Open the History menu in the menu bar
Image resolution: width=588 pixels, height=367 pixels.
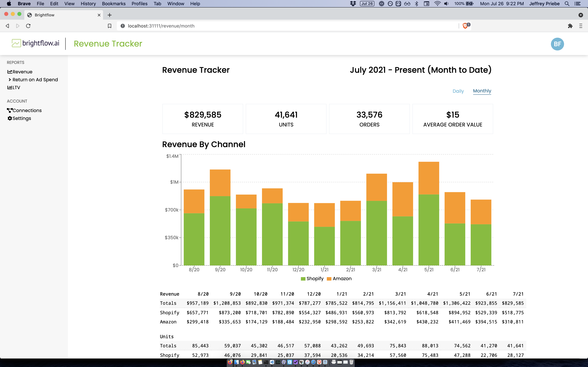88,4
